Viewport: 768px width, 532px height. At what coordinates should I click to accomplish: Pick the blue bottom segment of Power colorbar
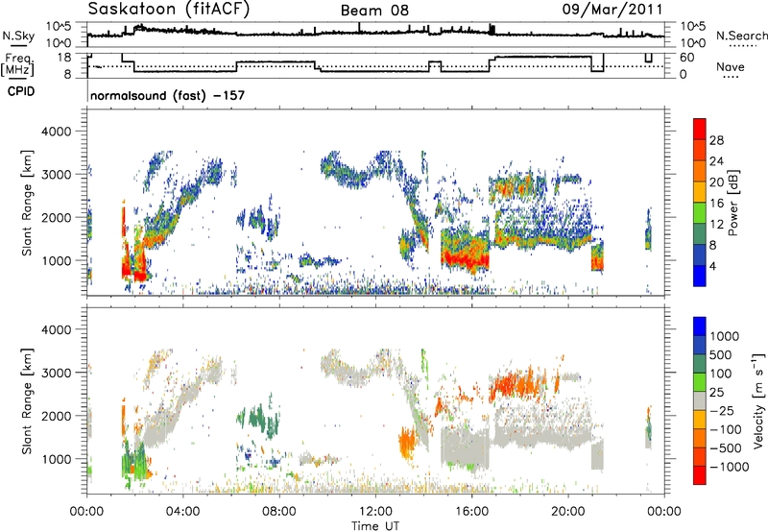(x=700, y=276)
